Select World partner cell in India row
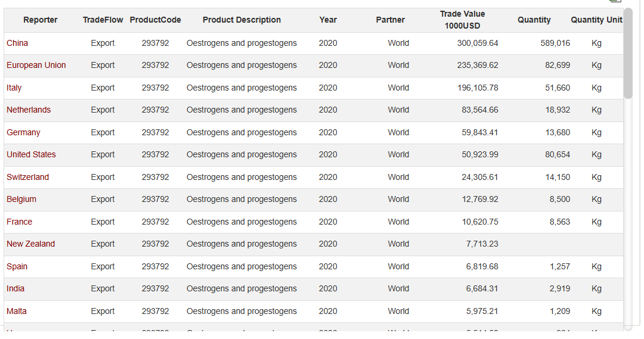 [398, 289]
